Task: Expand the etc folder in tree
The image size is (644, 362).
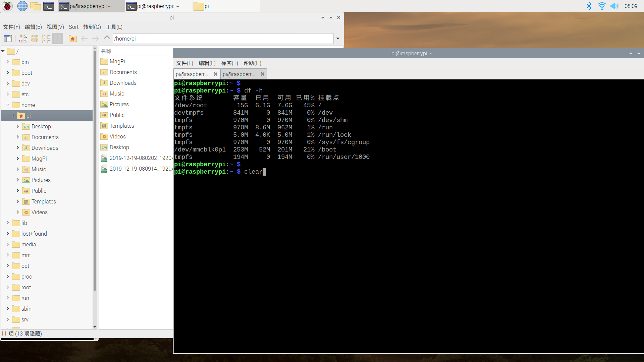Action: [x=8, y=94]
